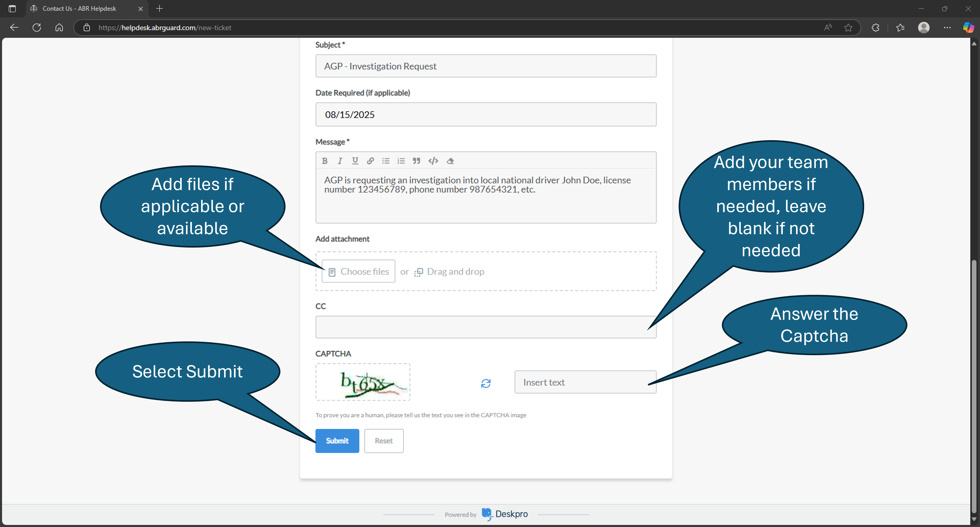
Task: Close the Contact Us tab
Action: (x=140, y=9)
